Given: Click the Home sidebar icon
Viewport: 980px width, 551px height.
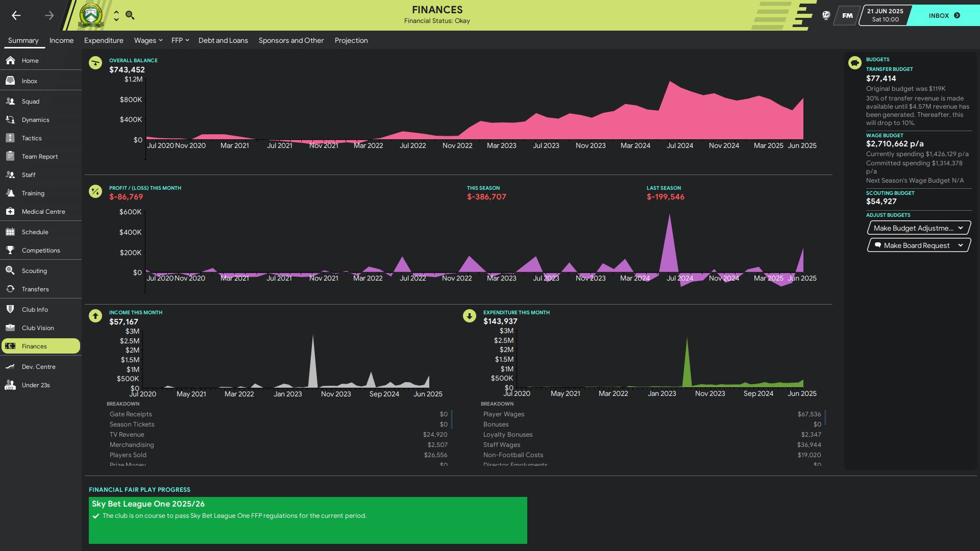Looking at the screenshot, I should (10, 60).
